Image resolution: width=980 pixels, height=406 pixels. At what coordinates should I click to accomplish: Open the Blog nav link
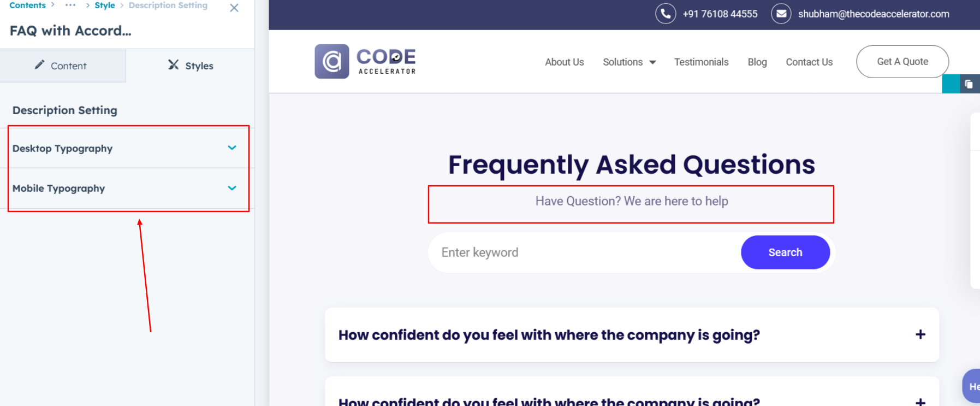(757, 62)
